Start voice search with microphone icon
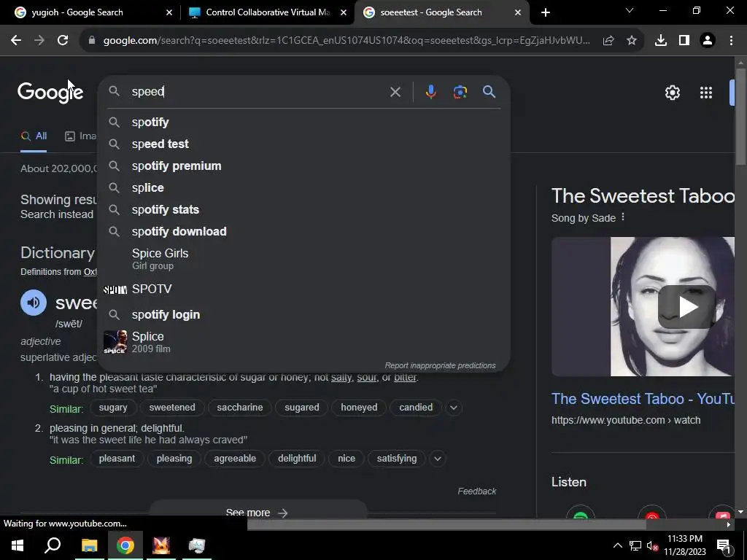 tap(430, 91)
